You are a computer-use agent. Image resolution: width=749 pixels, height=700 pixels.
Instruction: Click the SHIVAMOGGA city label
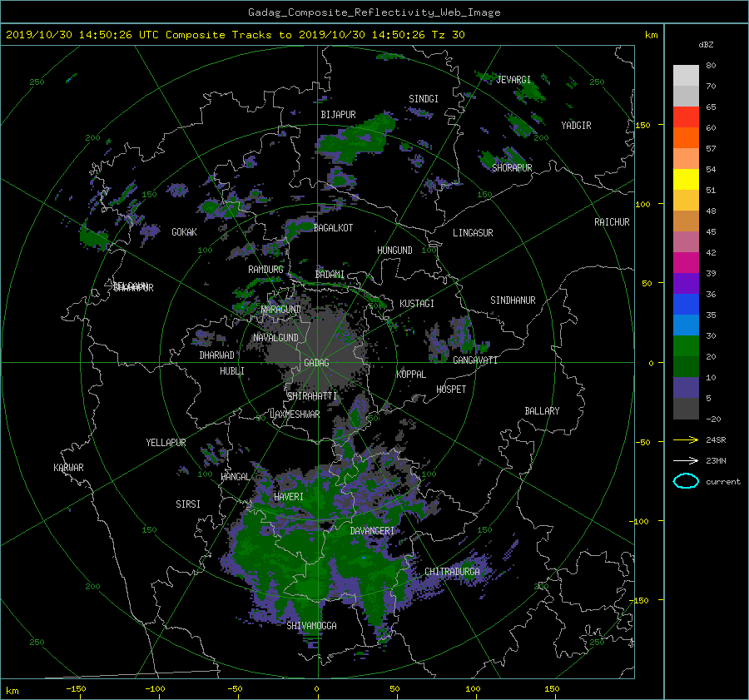[311, 625]
